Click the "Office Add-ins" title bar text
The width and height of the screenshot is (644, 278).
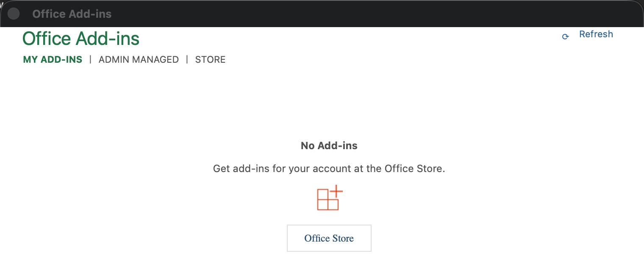coord(72,14)
